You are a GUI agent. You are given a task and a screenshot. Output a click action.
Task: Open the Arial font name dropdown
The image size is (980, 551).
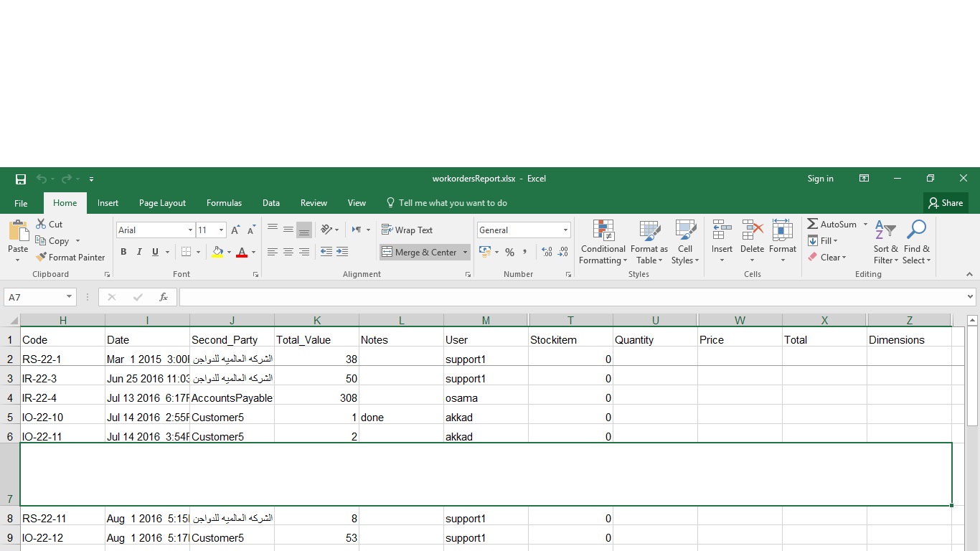(x=190, y=230)
